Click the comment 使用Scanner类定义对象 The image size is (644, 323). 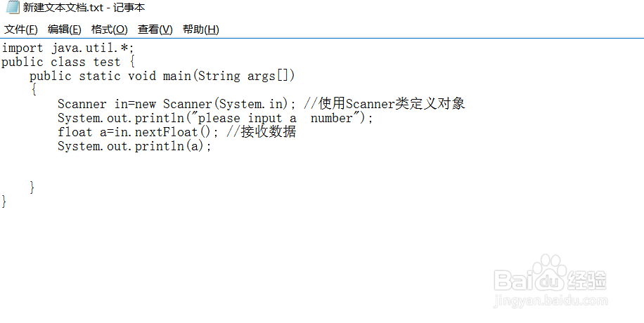click(392, 104)
